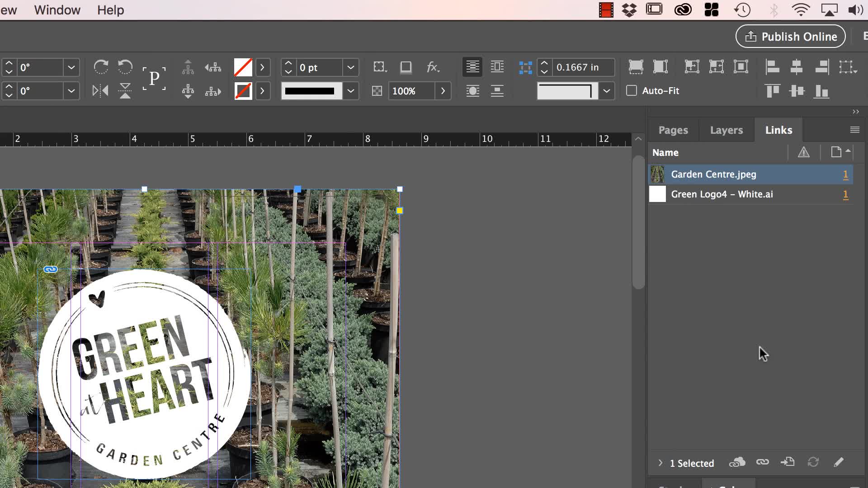Image resolution: width=868 pixels, height=488 pixels.
Task: Click the 0.1667 in offset field
Action: click(x=583, y=67)
